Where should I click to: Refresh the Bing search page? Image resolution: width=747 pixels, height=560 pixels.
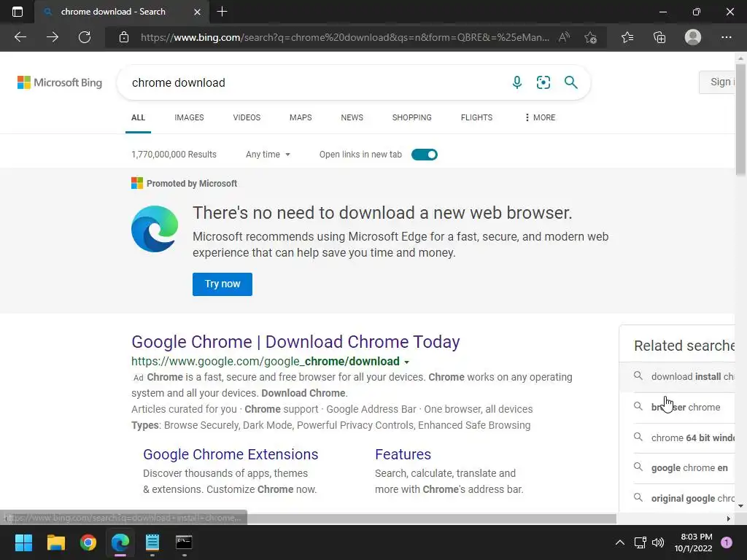(x=85, y=37)
